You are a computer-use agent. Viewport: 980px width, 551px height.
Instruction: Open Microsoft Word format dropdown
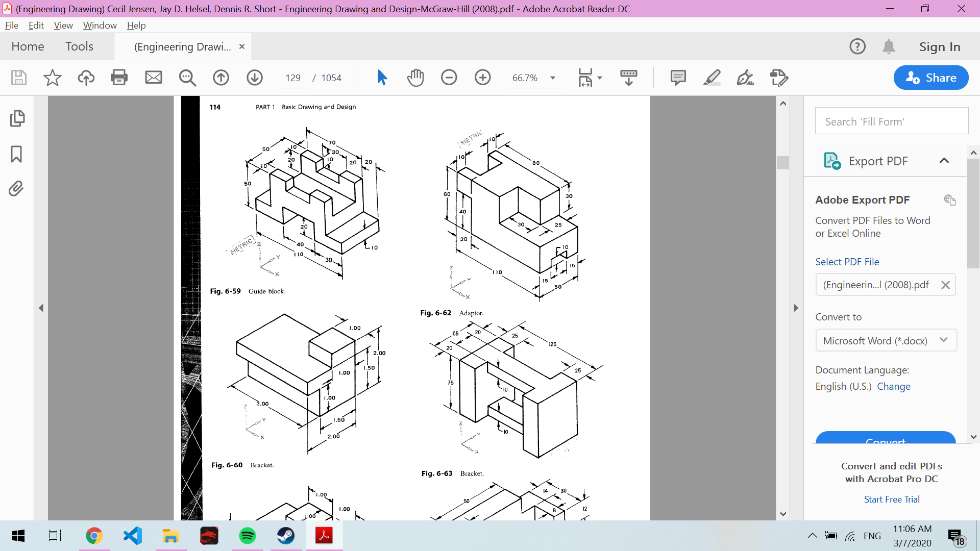(886, 340)
